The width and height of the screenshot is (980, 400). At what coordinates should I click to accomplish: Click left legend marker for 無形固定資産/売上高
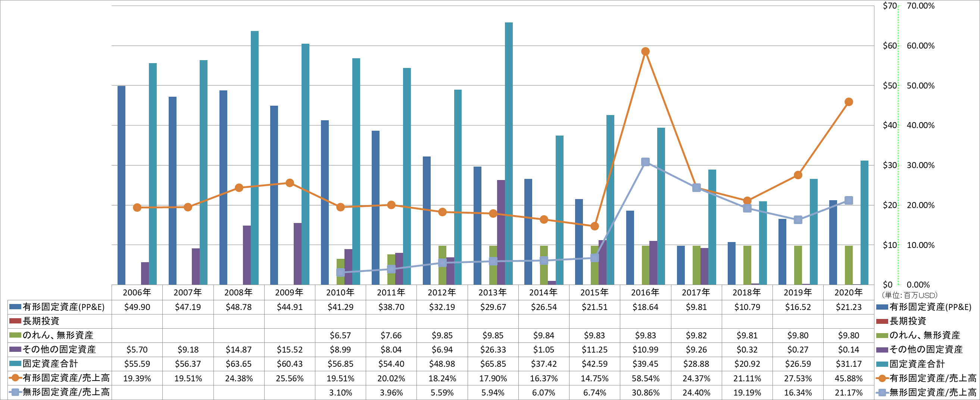click(x=15, y=392)
